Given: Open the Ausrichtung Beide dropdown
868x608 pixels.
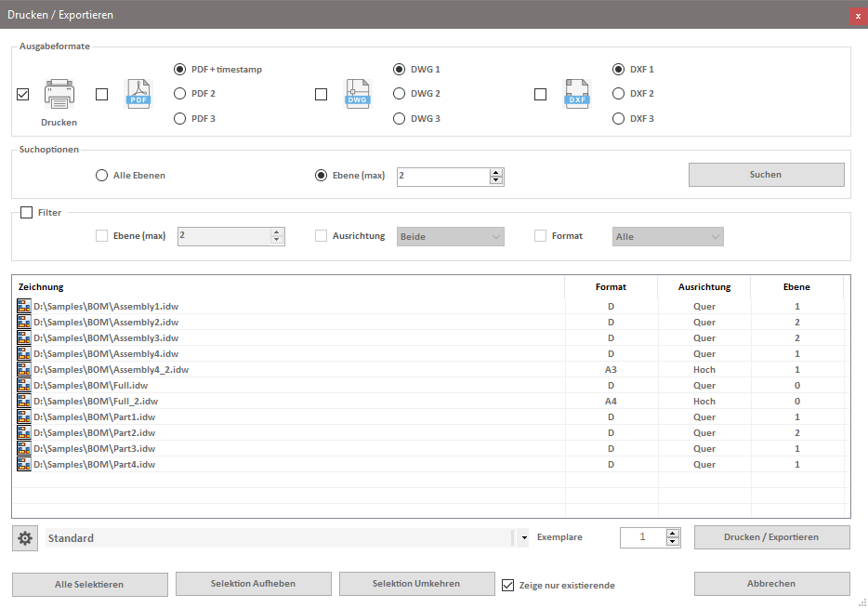Looking at the screenshot, I should pos(450,236).
